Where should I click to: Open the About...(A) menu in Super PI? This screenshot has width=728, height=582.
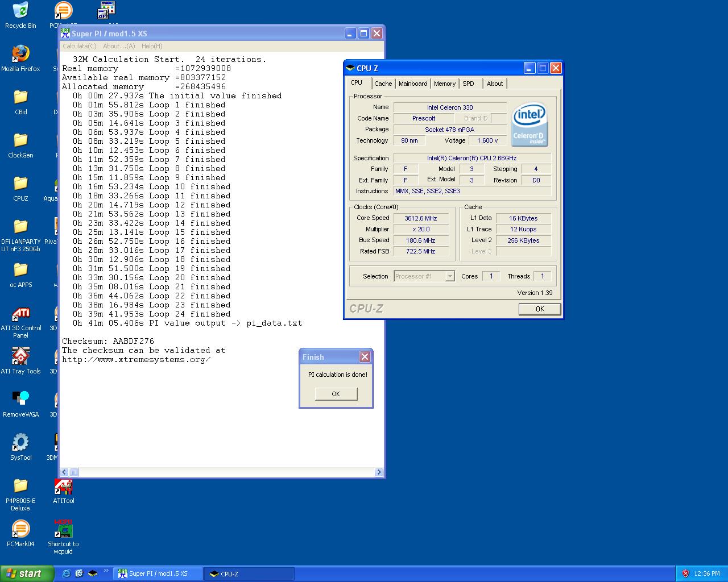coord(119,46)
